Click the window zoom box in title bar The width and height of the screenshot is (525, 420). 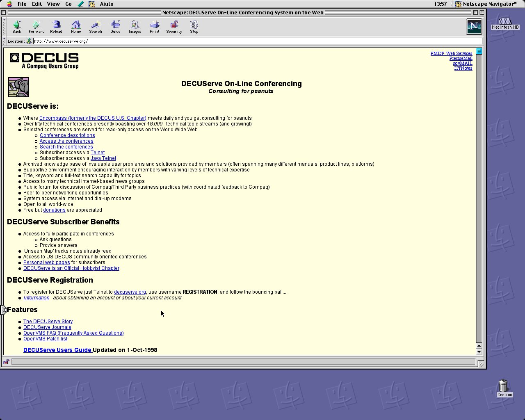(475, 12)
